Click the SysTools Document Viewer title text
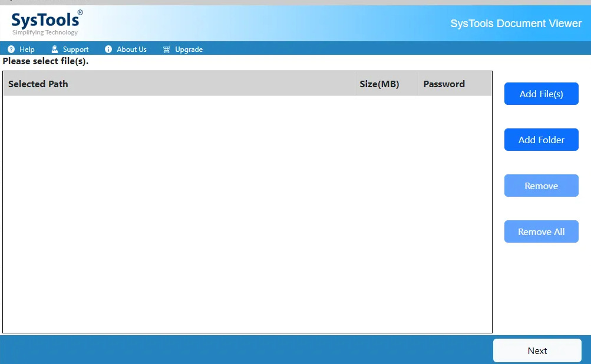591x364 pixels. tap(516, 24)
